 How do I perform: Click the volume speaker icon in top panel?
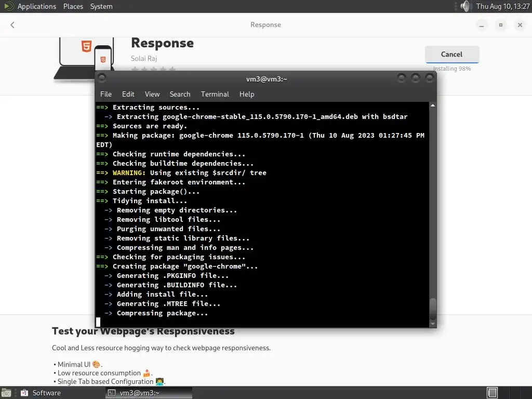pos(466,6)
